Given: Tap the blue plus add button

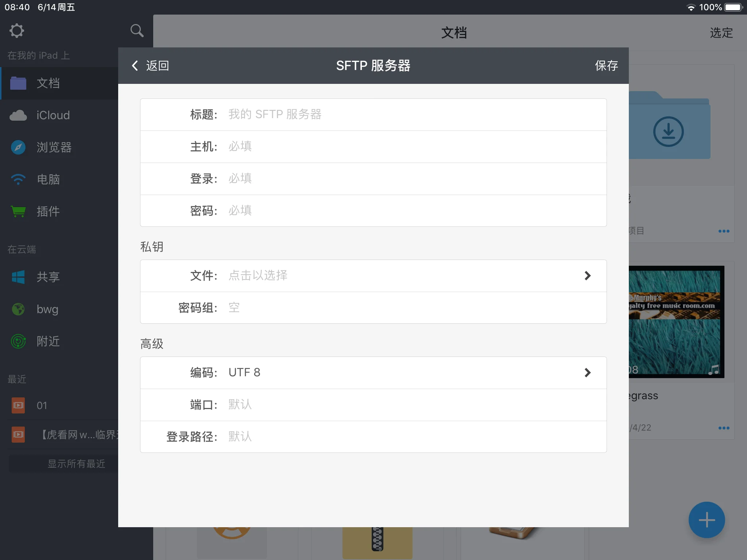Looking at the screenshot, I should [x=707, y=520].
